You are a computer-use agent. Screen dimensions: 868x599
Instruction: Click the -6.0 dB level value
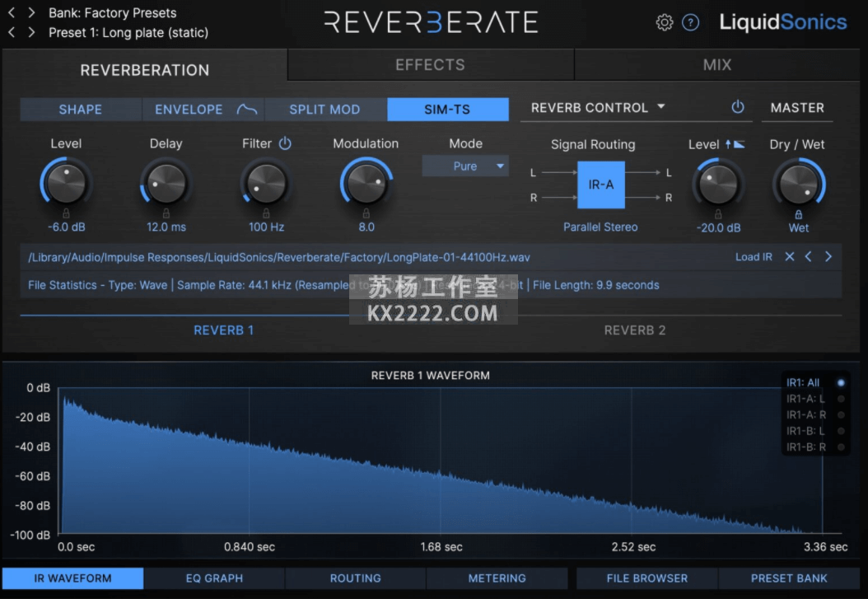[66, 227]
